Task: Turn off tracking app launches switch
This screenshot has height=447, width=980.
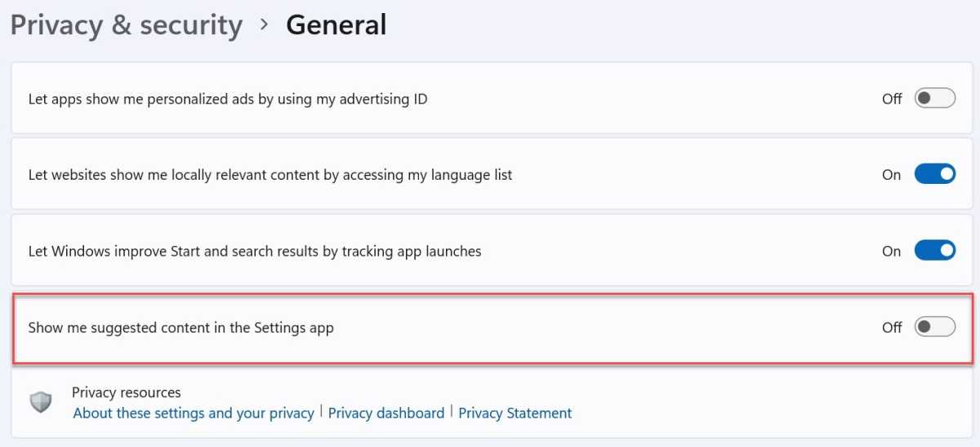Action: coord(934,251)
